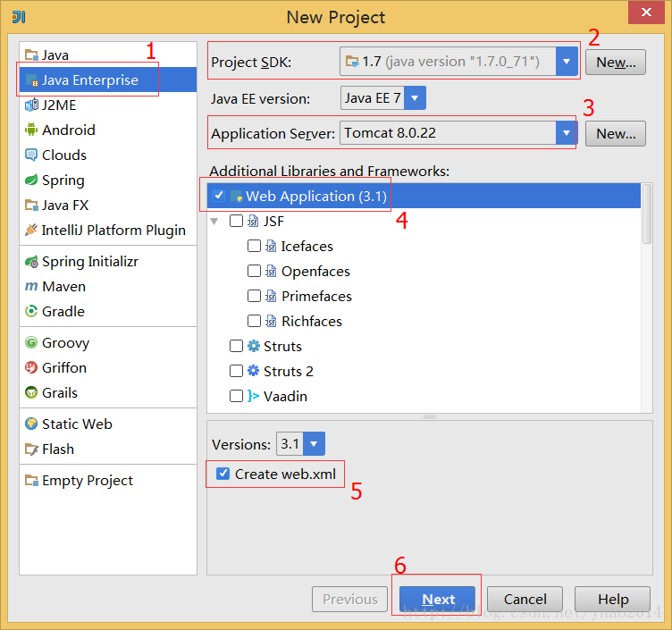672x630 pixels.
Task: Click the Grails icon
Action: coord(31,392)
